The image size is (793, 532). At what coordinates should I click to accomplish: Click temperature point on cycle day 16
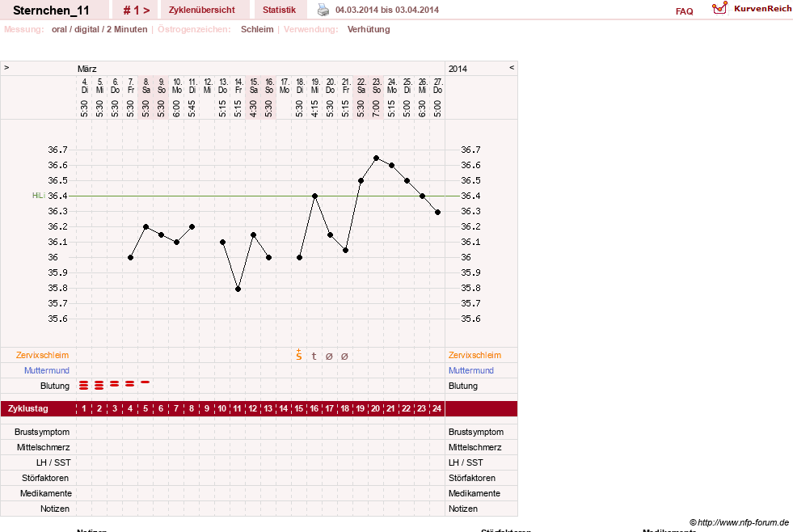314,196
